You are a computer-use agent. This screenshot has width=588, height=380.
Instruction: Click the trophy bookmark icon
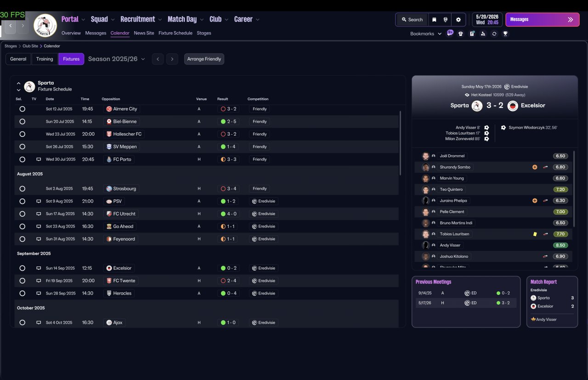505,34
